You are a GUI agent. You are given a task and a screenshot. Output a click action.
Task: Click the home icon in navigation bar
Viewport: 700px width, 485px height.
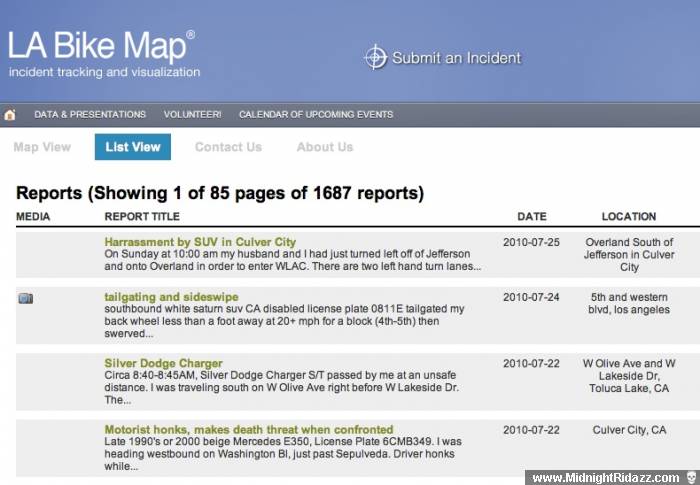click(10, 115)
